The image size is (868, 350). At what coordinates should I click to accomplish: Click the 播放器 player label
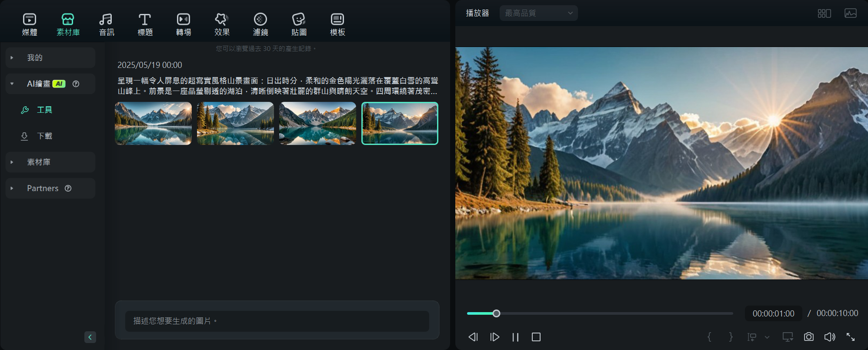477,13
